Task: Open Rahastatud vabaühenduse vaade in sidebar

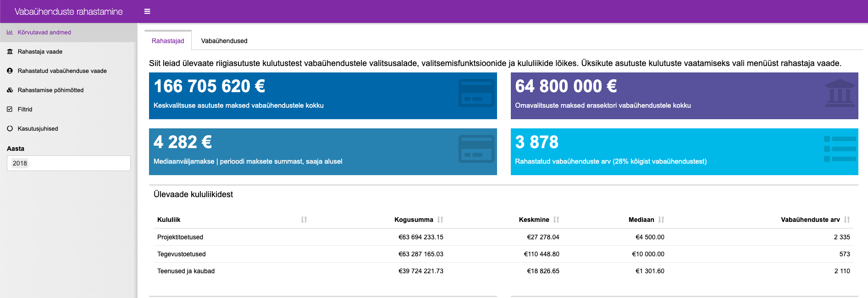Action: tap(68, 71)
